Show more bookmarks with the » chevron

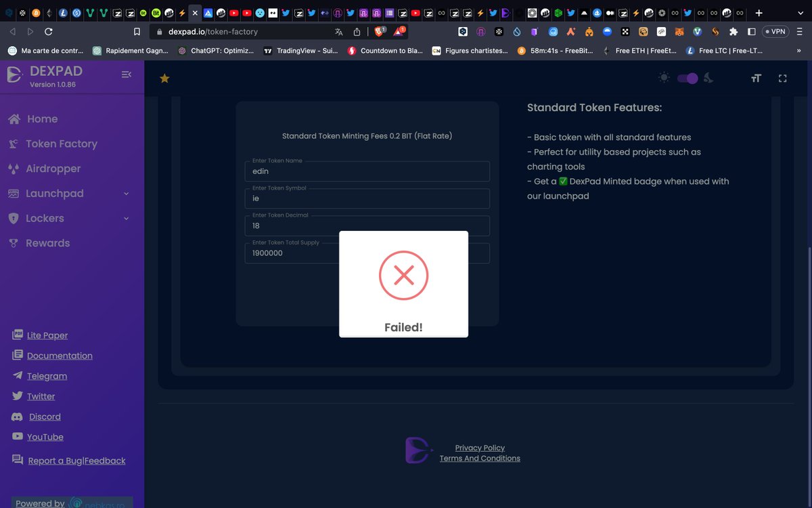pyautogui.click(x=799, y=51)
